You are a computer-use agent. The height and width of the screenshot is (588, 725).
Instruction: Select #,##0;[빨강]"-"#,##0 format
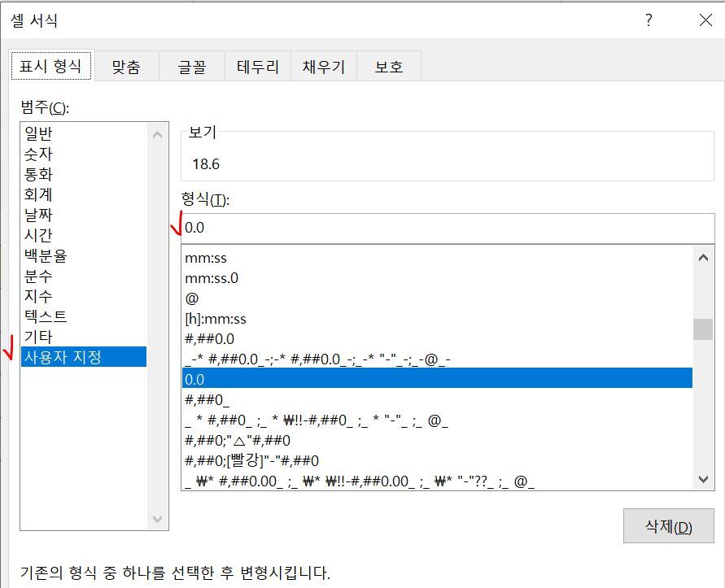437,460
